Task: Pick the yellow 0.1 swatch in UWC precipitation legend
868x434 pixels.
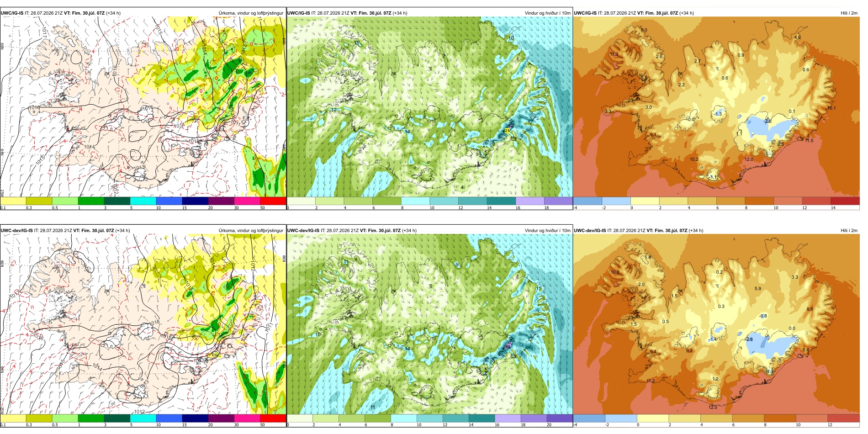Action: [13, 201]
